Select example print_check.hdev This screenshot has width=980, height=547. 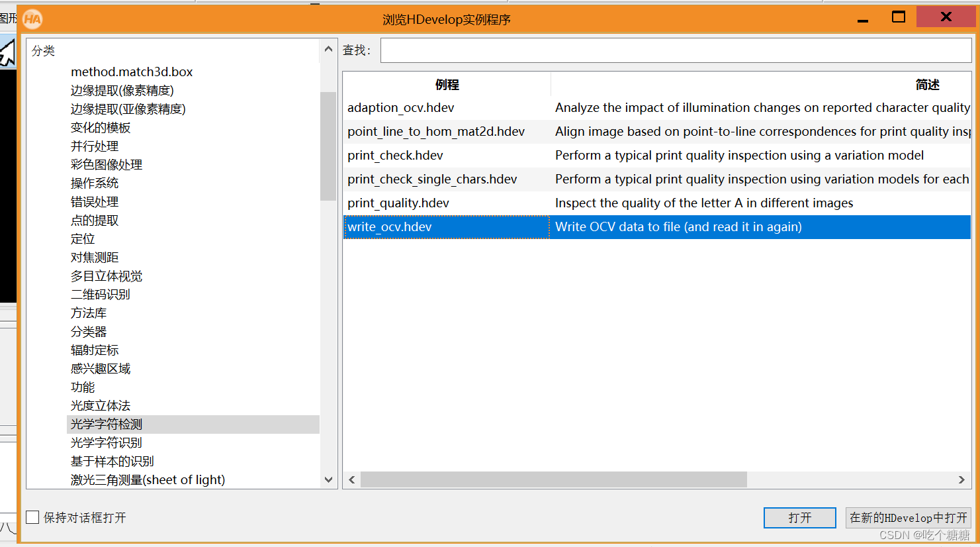click(x=395, y=155)
